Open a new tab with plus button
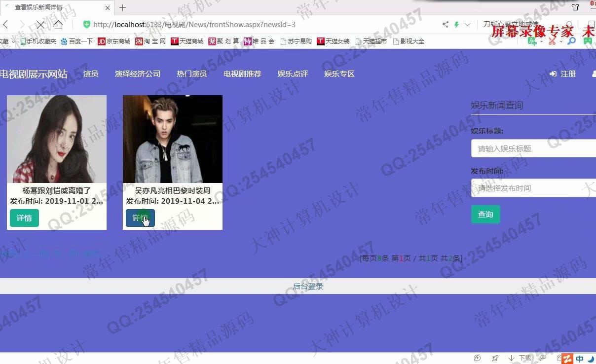596x364 pixels. coord(123,7)
